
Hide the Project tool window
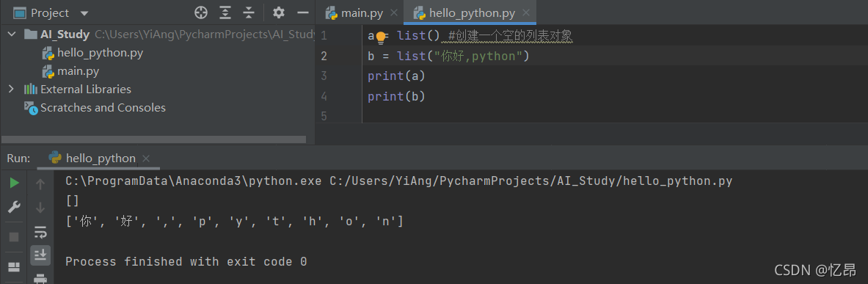(302, 12)
